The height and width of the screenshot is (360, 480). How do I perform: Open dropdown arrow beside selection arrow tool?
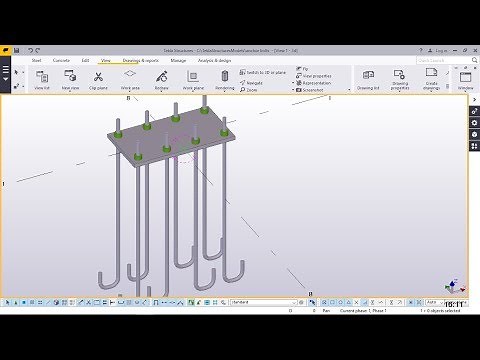pos(23,72)
